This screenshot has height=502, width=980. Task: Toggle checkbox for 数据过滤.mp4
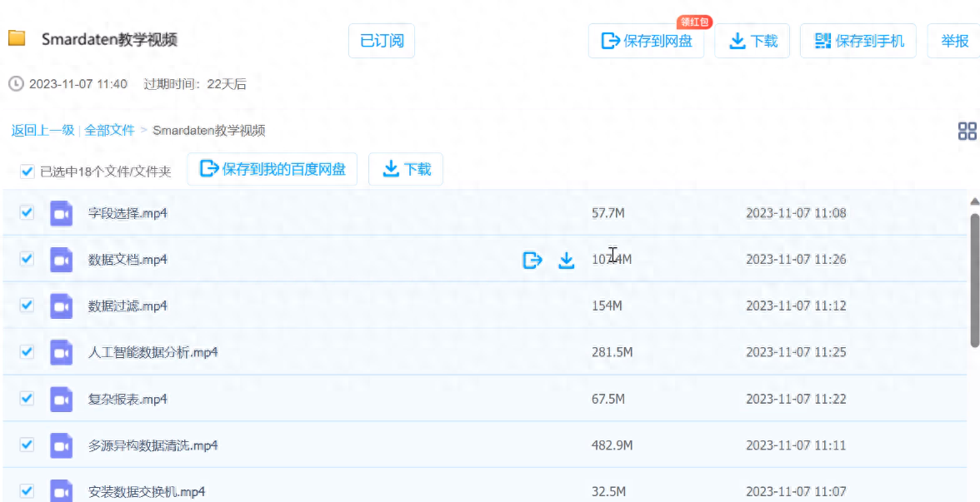pyautogui.click(x=27, y=306)
